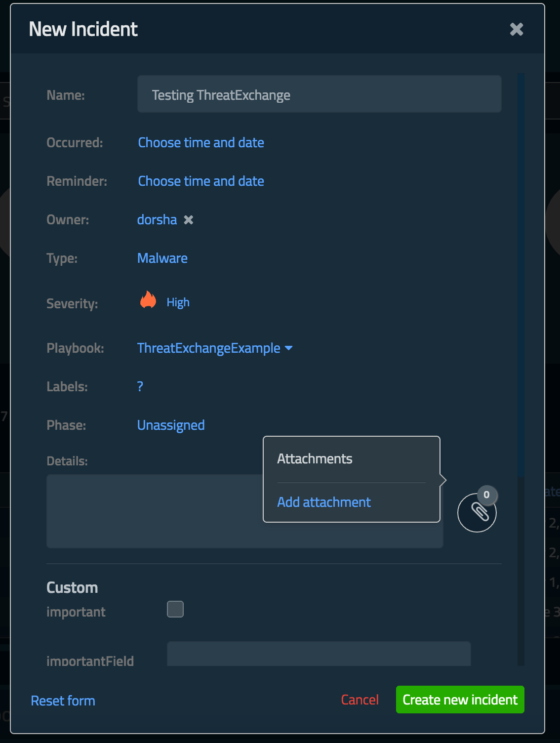Close the New Incident dialog
Image resolution: width=560 pixels, height=743 pixels.
tap(517, 29)
